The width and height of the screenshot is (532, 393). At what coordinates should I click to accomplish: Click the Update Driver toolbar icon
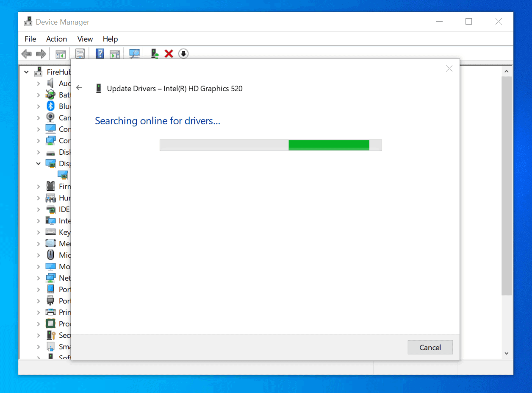tap(153, 53)
